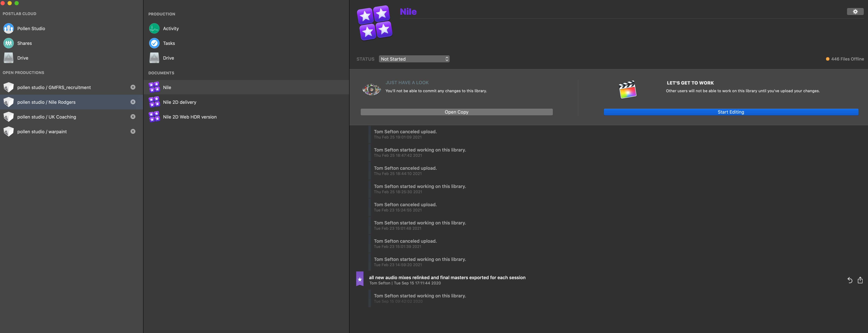This screenshot has height=333, width=868.
Task: Select the Nile library document
Action: (x=246, y=87)
